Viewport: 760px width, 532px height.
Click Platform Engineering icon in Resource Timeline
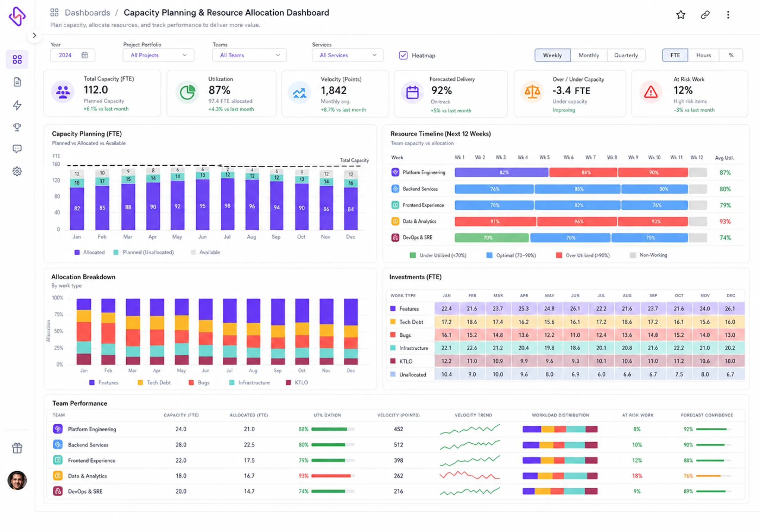[x=395, y=172]
